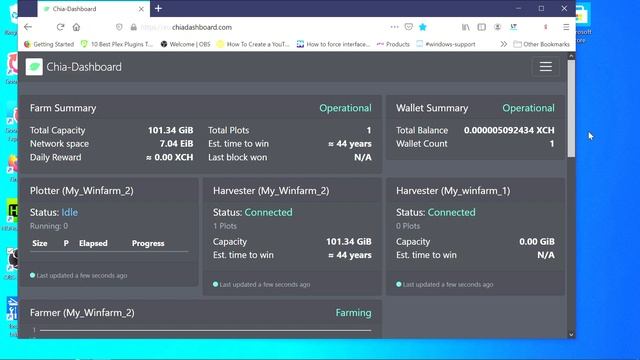Click Harvester My_winfarm_1 Connected status

(451, 212)
